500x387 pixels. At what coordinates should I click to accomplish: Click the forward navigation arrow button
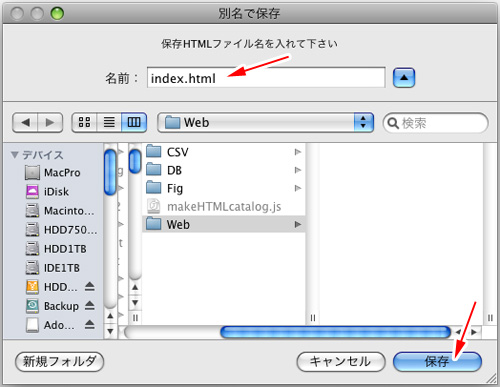coord(50,123)
